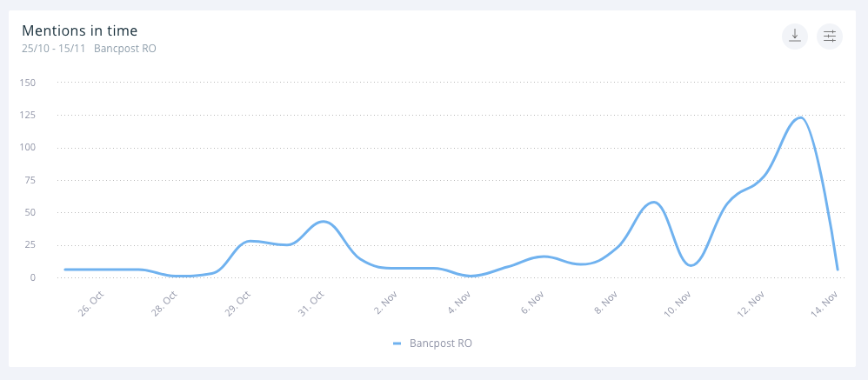Screen dimensions: 868x380
Task: Click the 2. Nov date label
Action: 385,303
